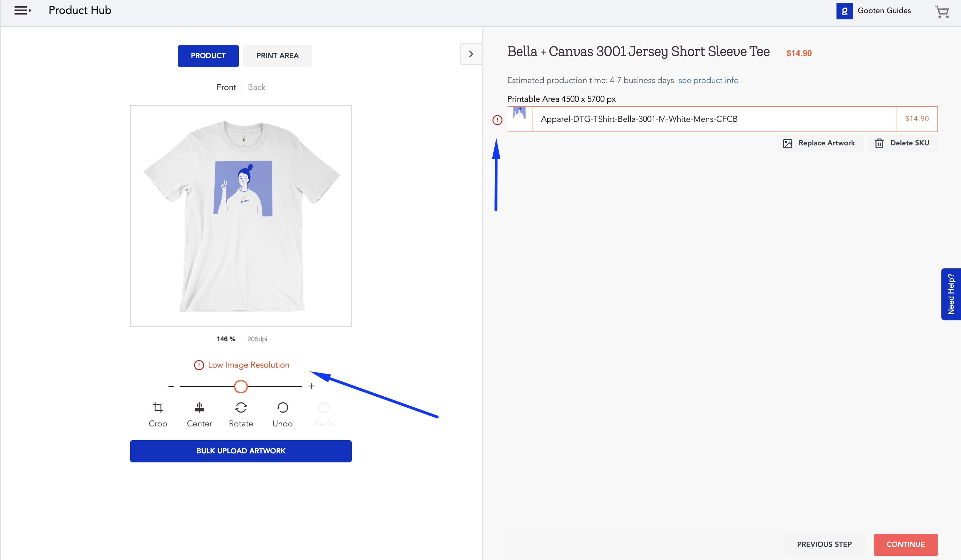Select the PRODUCT tab
The width and height of the screenshot is (961, 560).
coord(208,56)
